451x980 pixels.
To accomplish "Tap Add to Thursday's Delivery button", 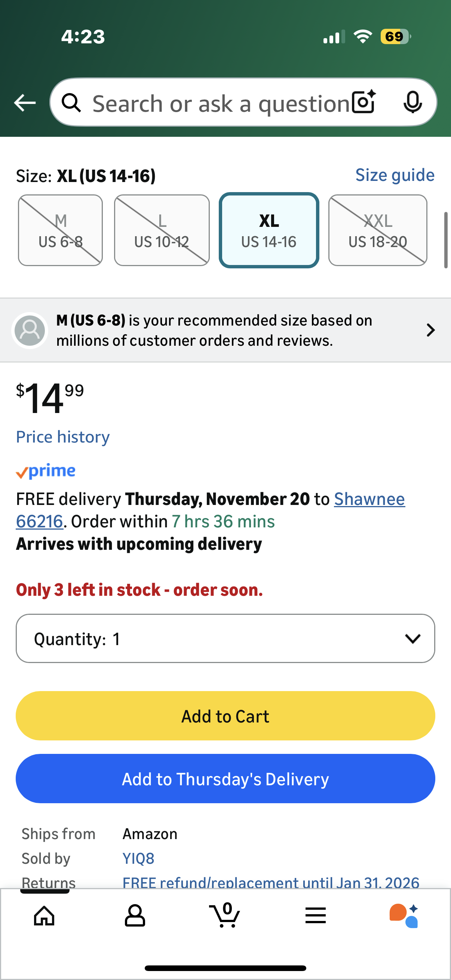I will (x=225, y=779).
